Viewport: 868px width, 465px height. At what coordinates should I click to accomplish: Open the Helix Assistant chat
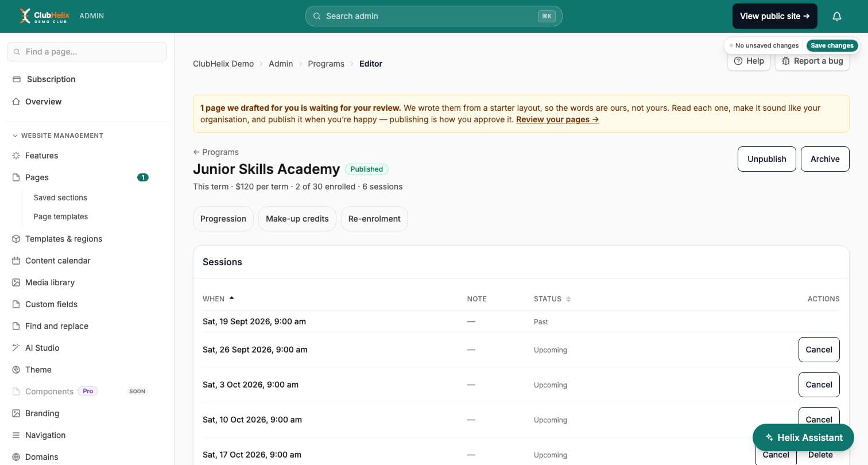coord(804,437)
